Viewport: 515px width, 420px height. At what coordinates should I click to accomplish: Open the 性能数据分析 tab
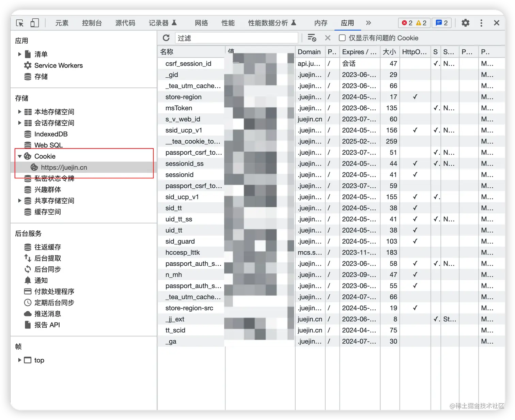click(272, 23)
